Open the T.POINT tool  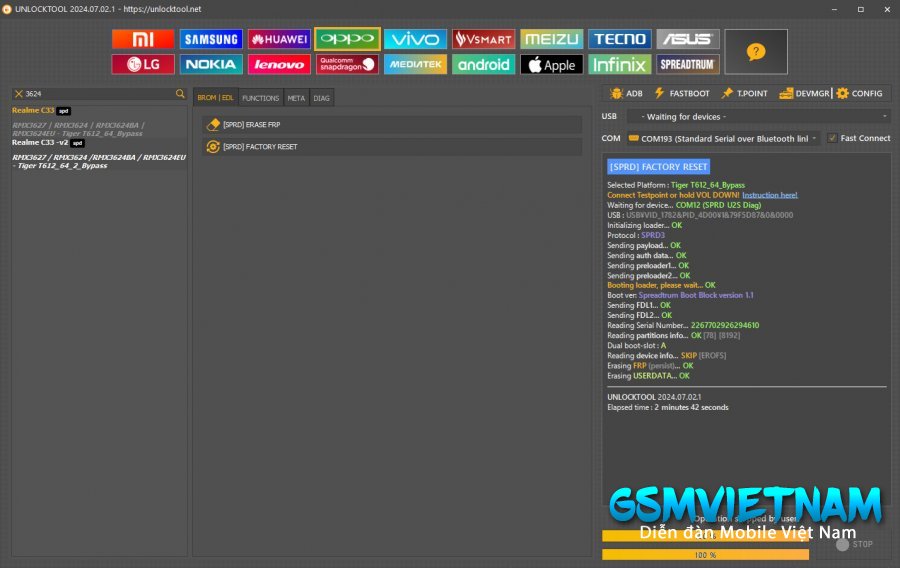(x=744, y=94)
